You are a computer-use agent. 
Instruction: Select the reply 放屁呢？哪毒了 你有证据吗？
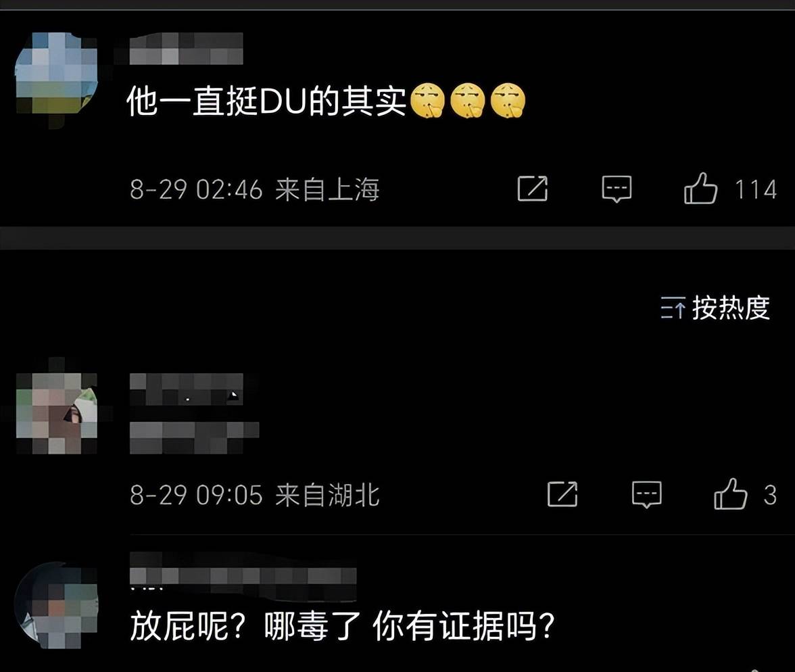(343, 626)
